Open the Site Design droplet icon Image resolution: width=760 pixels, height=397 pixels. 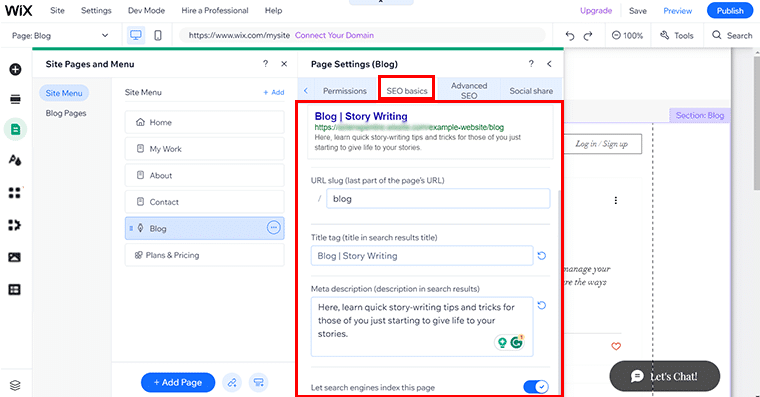[x=15, y=160]
